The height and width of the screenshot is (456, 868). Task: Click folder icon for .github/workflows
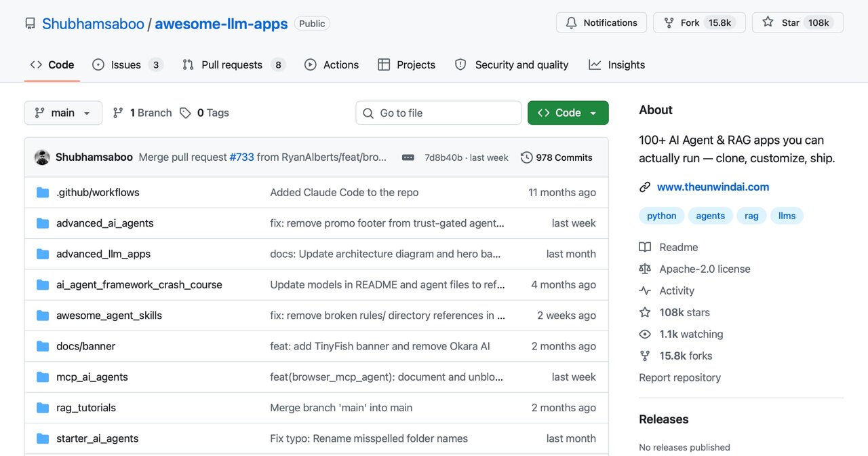[x=43, y=192]
